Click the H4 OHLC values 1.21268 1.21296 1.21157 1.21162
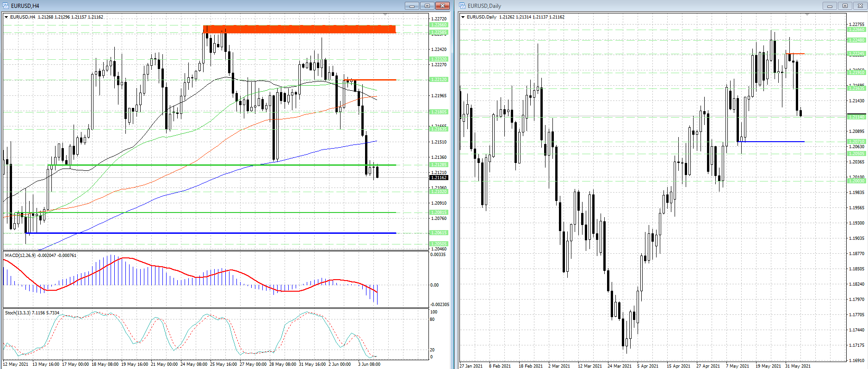868x369 pixels. tap(70, 17)
